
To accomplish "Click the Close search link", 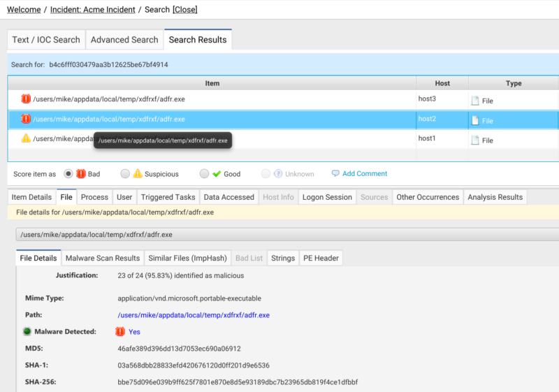I will click(x=184, y=10).
